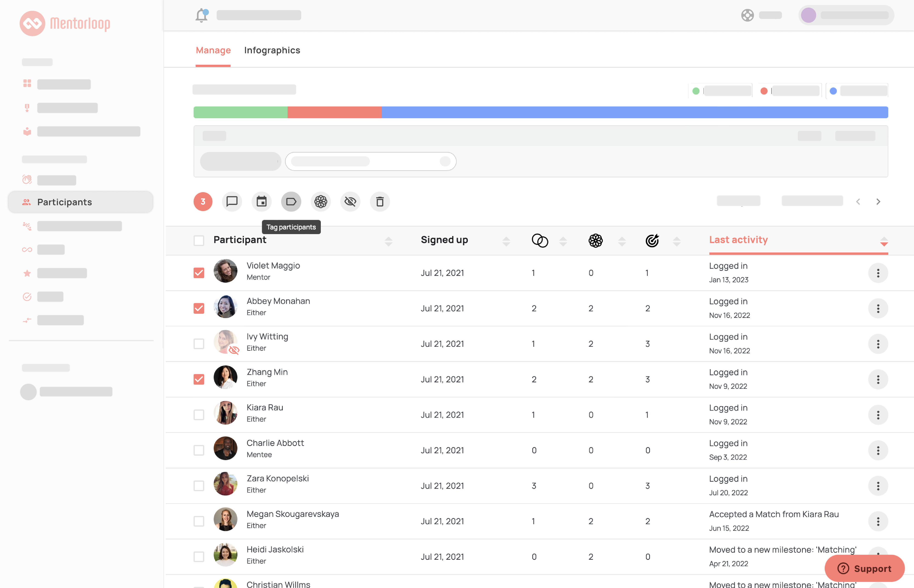The width and height of the screenshot is (914, 588).
Task: Sort by Last activity header
Action: 738,240
